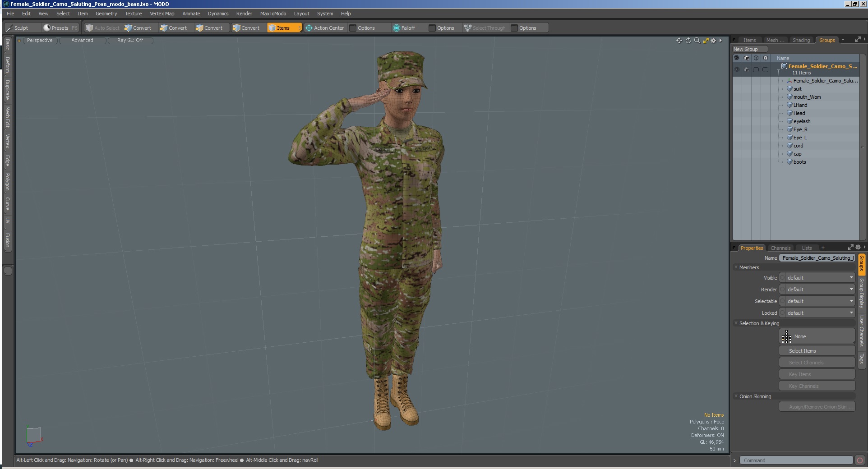Click the Name field in Properties
The width and height of the screenshot is (868, 469).
pos(817,258)
